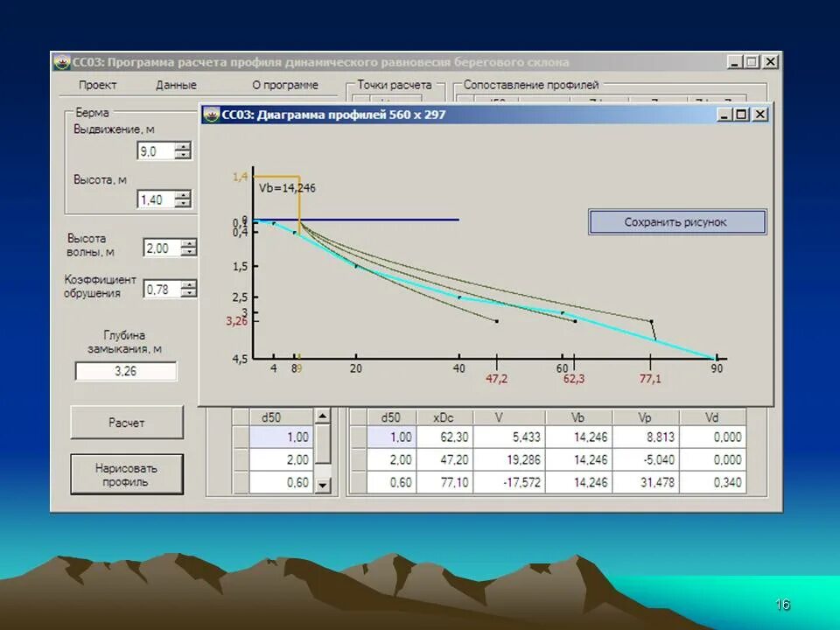Click the Сохранить рисунок button
Screen dimensions: 840x630
(x=677, y=221)
